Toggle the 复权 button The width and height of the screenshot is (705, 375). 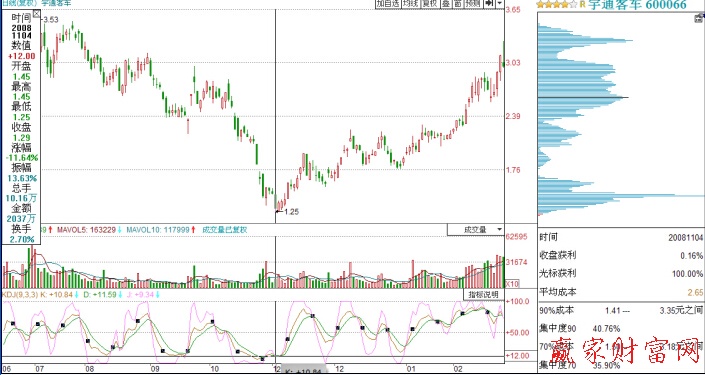pyautogui.click(x=429, y=4)
